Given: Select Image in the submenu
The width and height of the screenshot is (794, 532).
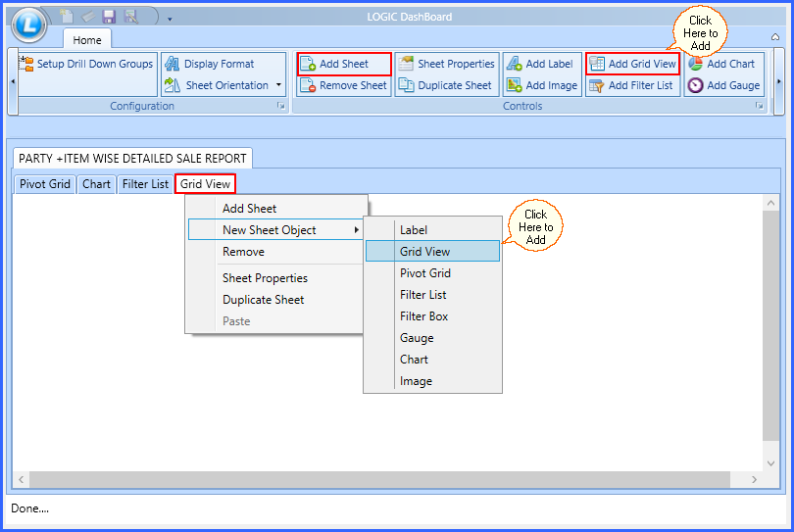Looking at the screenshot, I should pos(433,381).
